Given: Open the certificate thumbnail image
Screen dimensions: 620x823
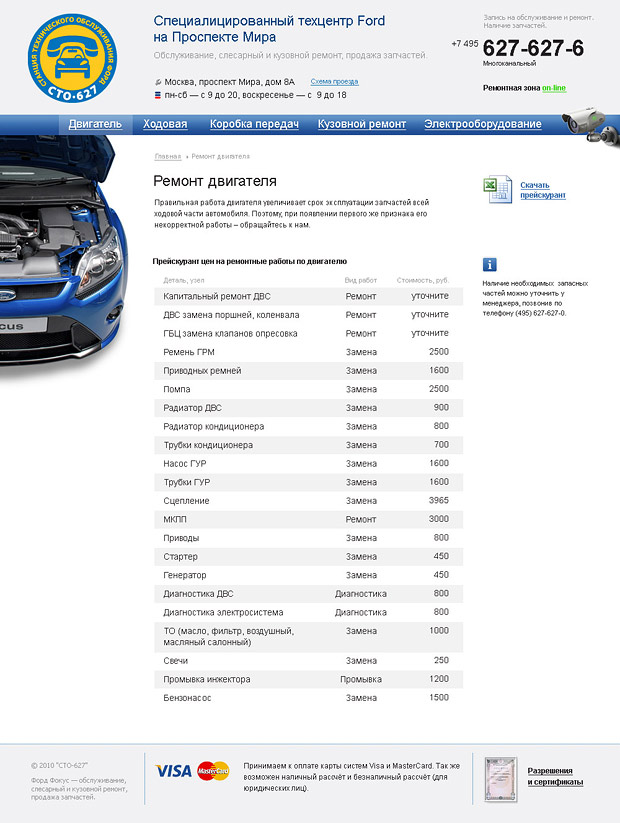Looking at the screenshot, I should pyautogui.click(x=500, y=779).
